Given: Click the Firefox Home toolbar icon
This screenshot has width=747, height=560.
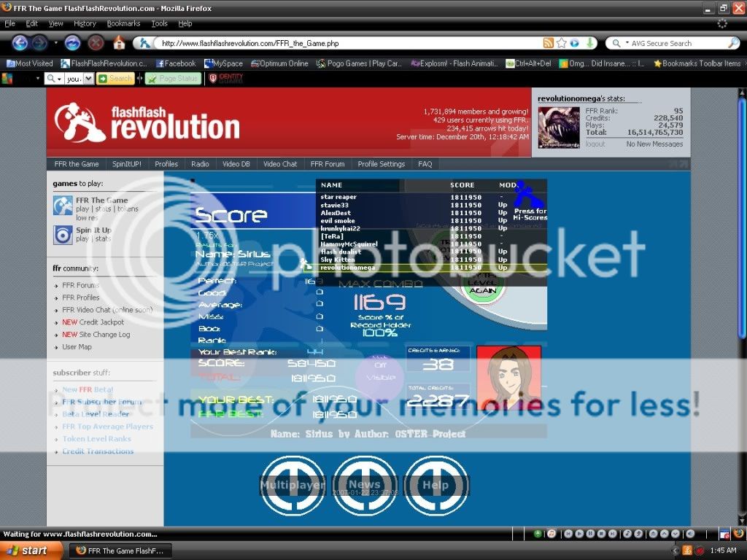Looking at the screenshot, I should point(117,43).
